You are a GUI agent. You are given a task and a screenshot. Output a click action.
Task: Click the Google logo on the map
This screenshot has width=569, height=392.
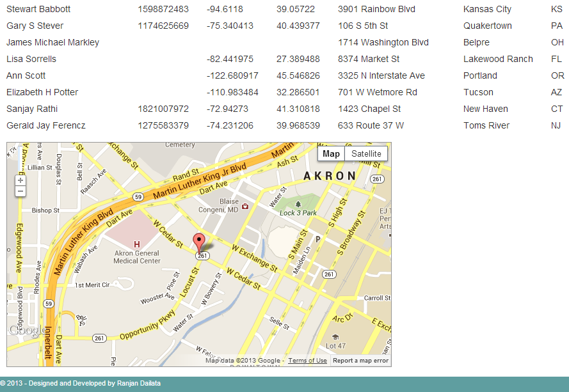(x=27, y=331)
